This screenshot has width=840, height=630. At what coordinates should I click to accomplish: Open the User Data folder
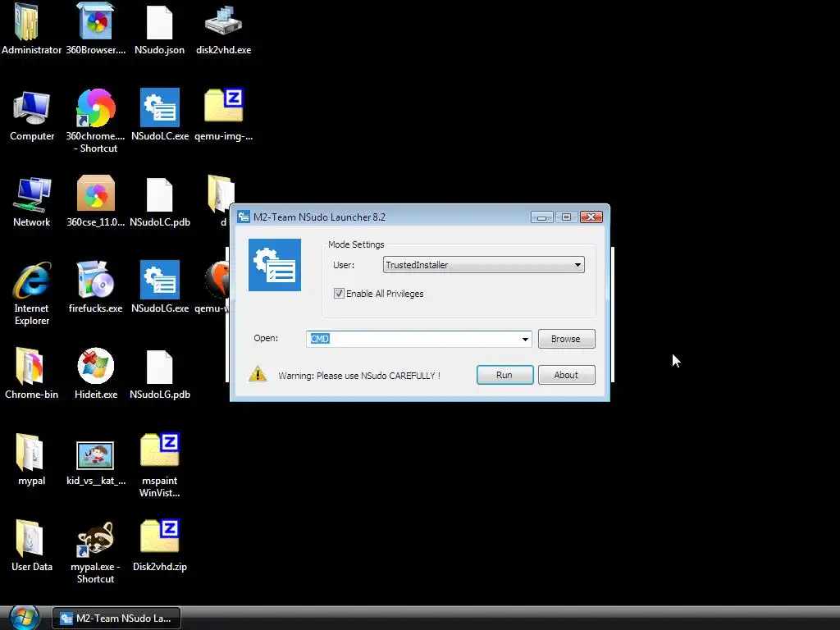(30, 538)
